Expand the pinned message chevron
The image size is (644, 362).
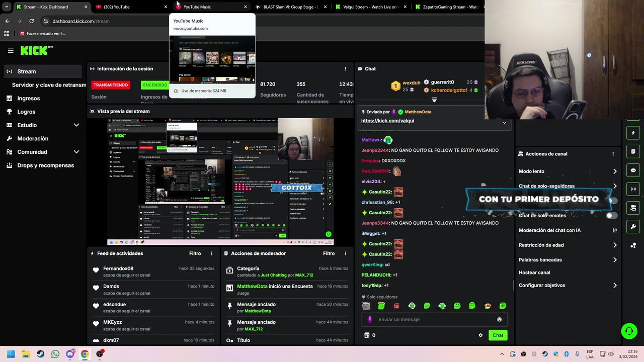click(x=504, y=123)
